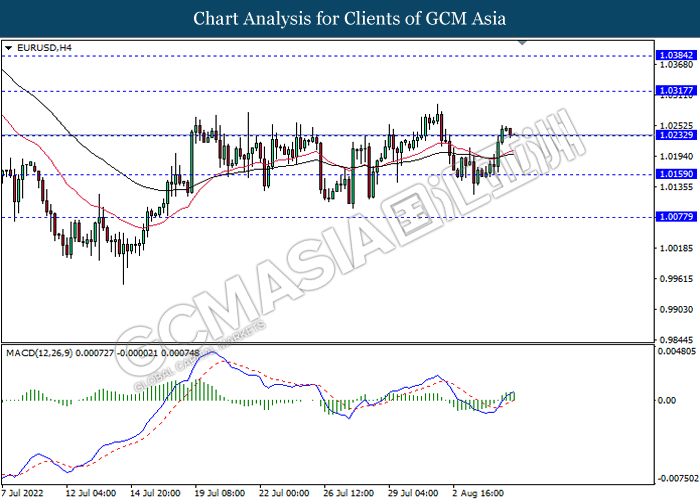700x500 pixels.
Task: Click the 0.99615 price axis value
Action: (676, 279)
